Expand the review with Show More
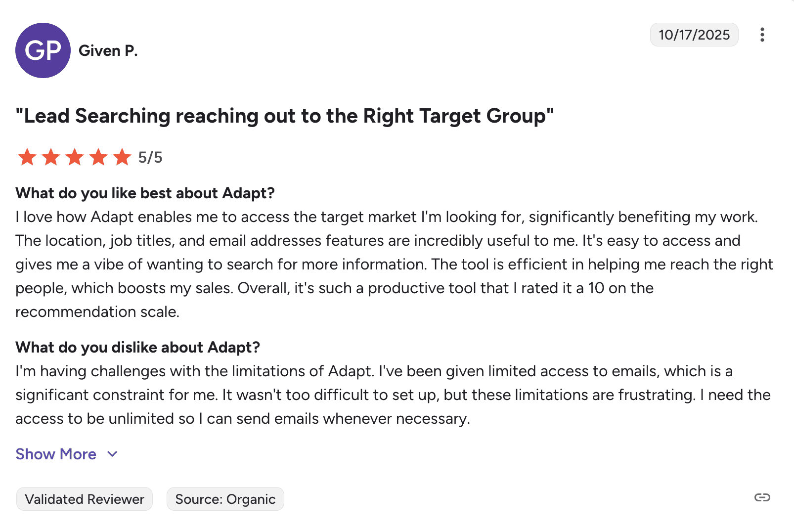This screenshot has height=532, width=794. coord(56,454)
